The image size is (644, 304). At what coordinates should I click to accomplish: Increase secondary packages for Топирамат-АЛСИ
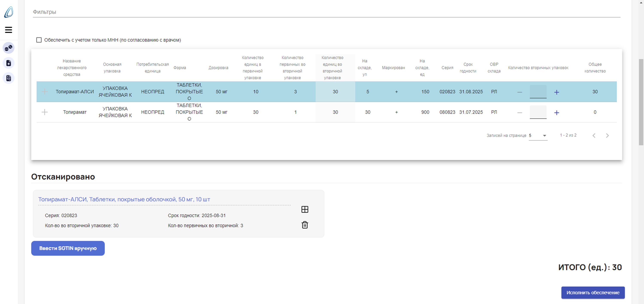(557, 92)
